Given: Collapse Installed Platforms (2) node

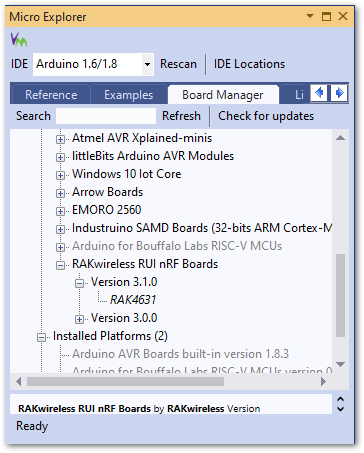Looking at the screenshot, I should click(41, 337).
